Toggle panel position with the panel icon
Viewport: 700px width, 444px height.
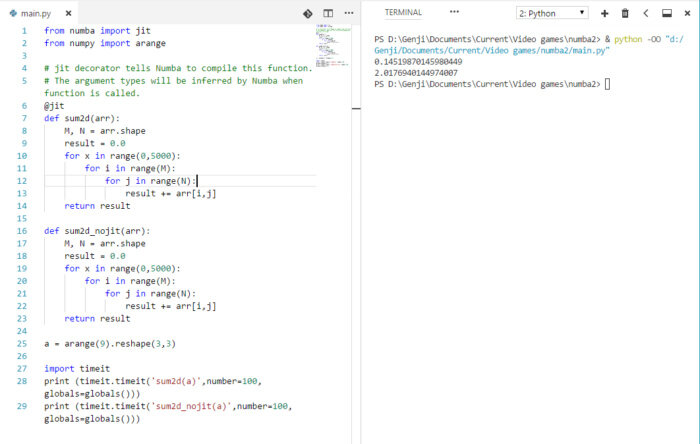(x=667, y=13)
